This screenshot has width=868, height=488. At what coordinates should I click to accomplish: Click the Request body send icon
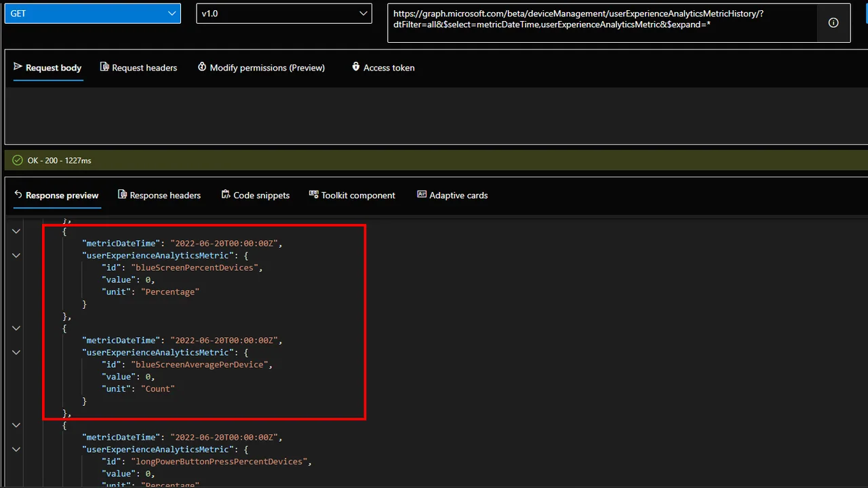tap(18, 67)
